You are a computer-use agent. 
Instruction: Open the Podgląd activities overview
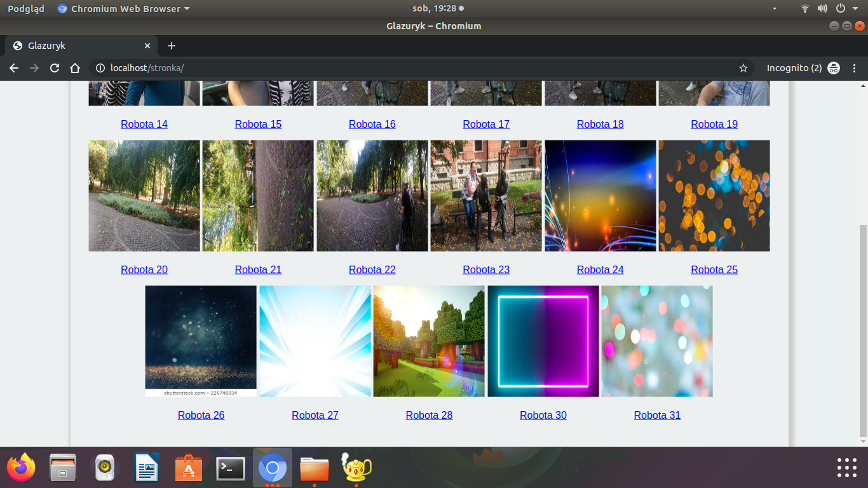pyautogui.click(x=26, y=9)
